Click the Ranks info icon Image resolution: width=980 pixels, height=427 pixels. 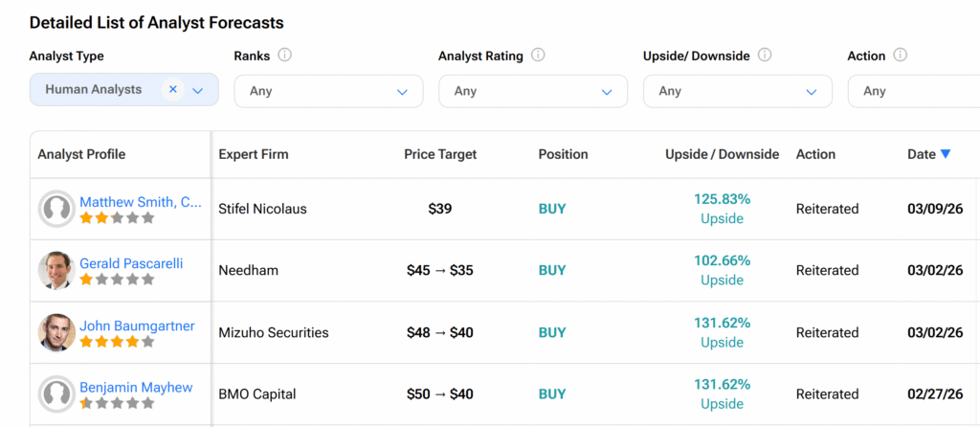click(x=285, y=56)
